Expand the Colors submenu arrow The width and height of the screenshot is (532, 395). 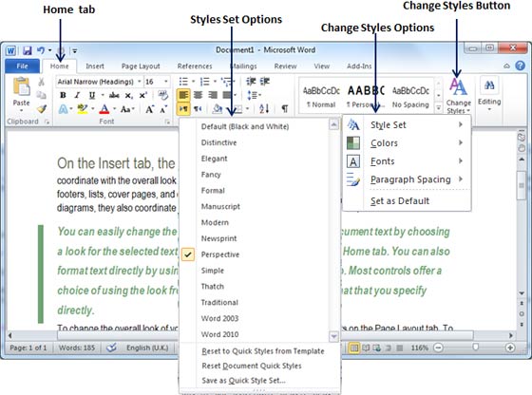(x=461, y=142)
